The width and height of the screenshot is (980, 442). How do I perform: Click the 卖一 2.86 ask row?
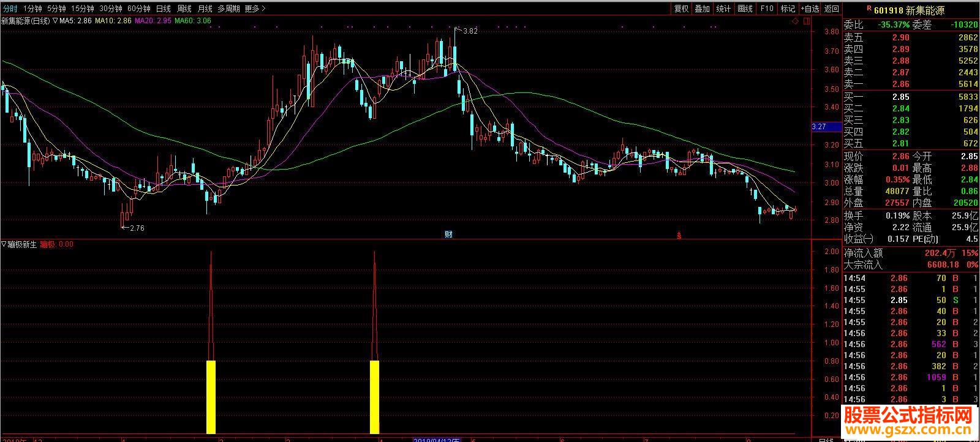click(x=911, y=84)
